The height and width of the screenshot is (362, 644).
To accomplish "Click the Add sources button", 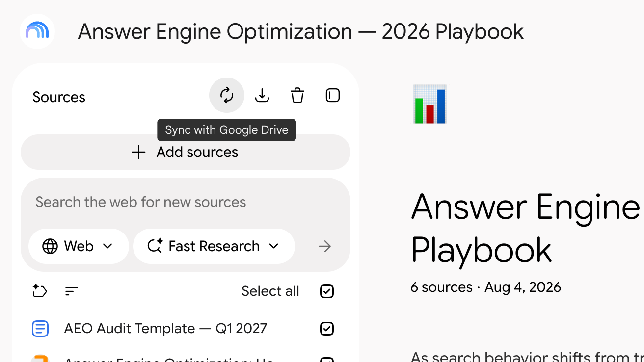I will [186, 152].
